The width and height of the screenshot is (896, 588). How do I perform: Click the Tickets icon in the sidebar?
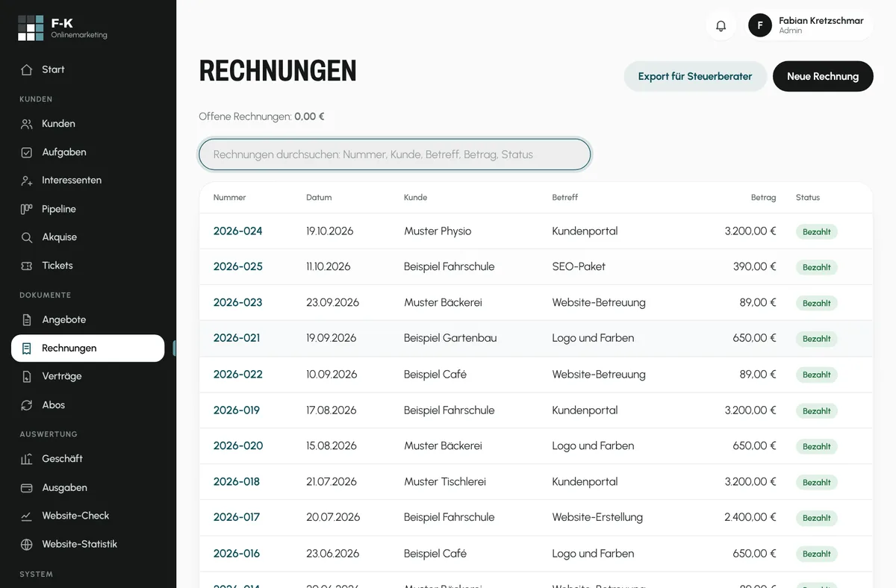pos(27,266)
